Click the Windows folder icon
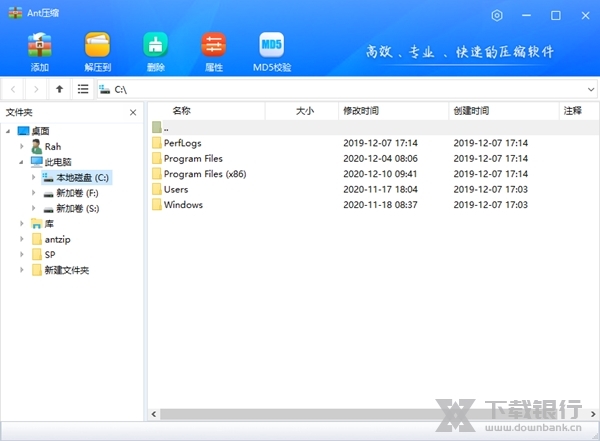This screenshot has height=441, width=600. coord(157,204)
